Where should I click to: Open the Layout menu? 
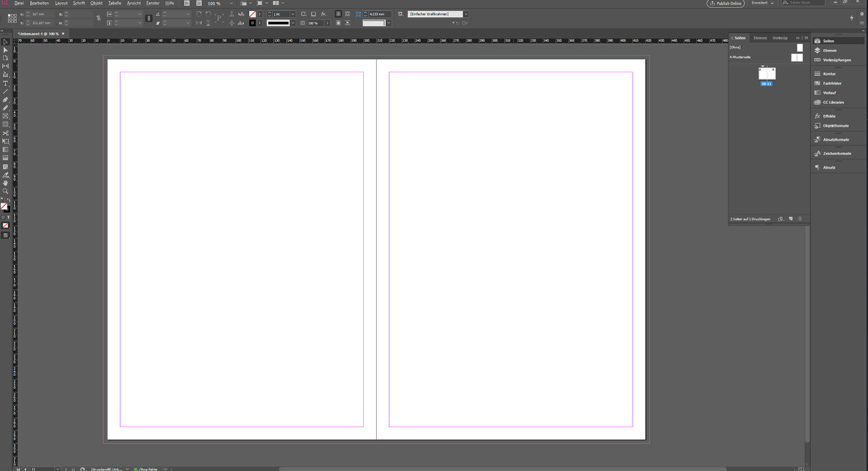[61, 3]
